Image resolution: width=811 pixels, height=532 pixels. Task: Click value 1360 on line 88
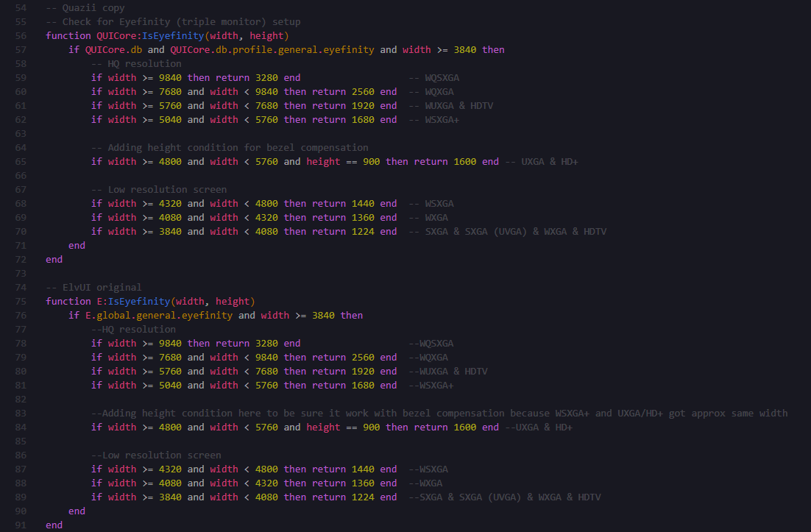[x=363, y=483]
